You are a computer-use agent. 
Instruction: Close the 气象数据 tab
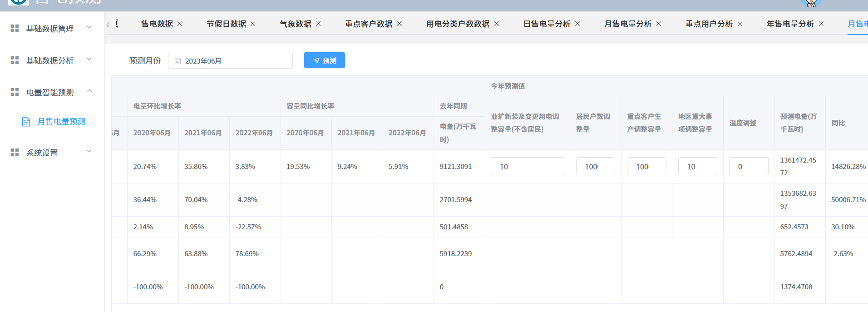pos(318,24)
